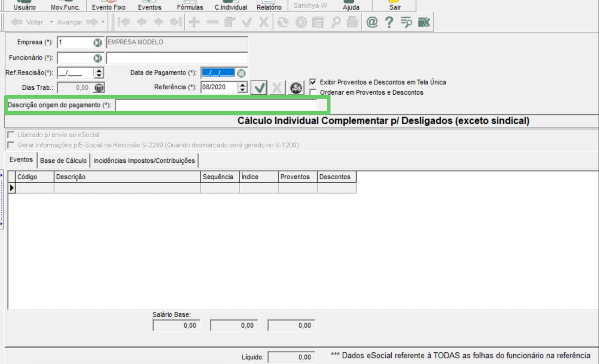Open the Fórmulas toolbar item

coord(190,6)
